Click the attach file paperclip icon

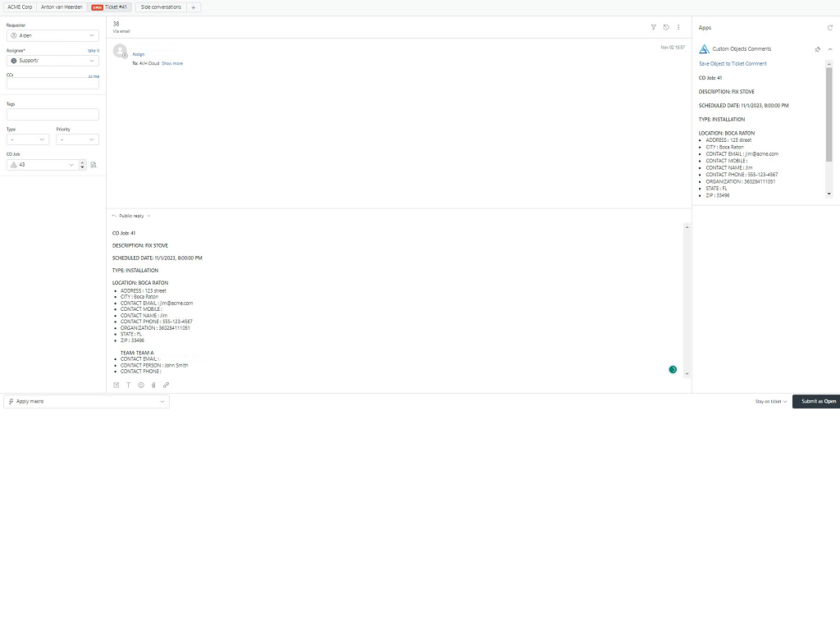(153, 385)
